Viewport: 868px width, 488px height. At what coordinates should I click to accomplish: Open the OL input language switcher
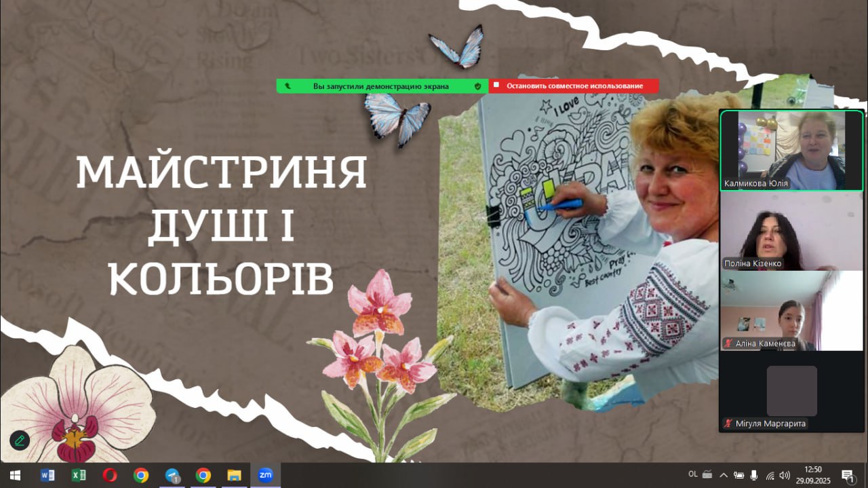(692, 474)
